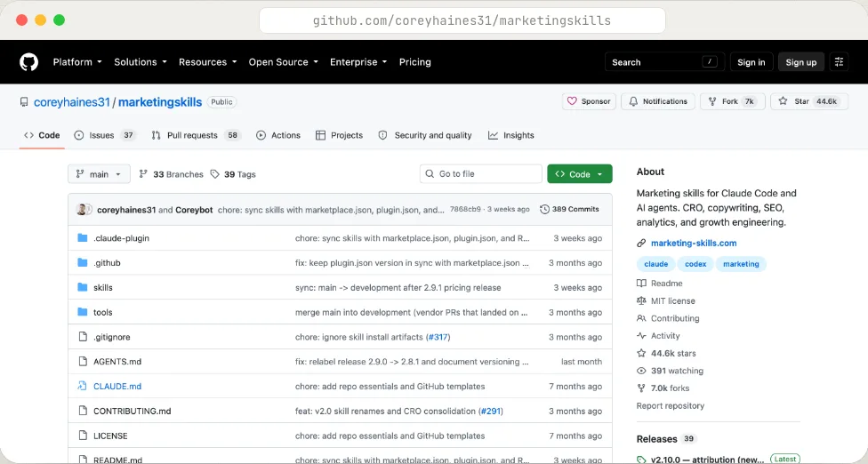
Task: Open the CONTRIBUTING.md file
Action: pyautogui.click(x=133, y=411)
